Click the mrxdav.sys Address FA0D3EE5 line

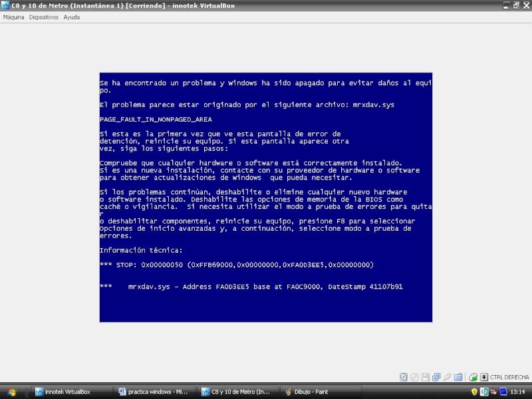[251, 287]
